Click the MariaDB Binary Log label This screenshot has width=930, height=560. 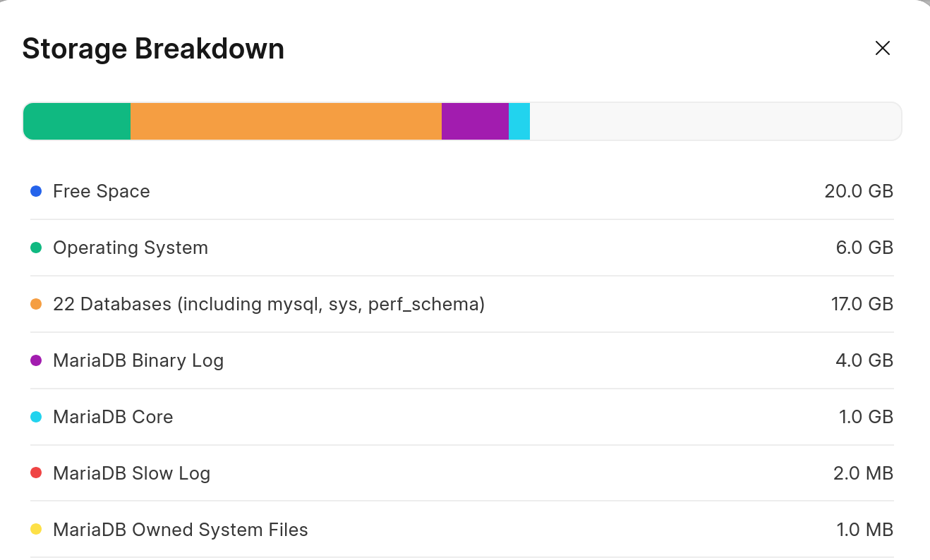pyautogui.click(x=138, y=360)
